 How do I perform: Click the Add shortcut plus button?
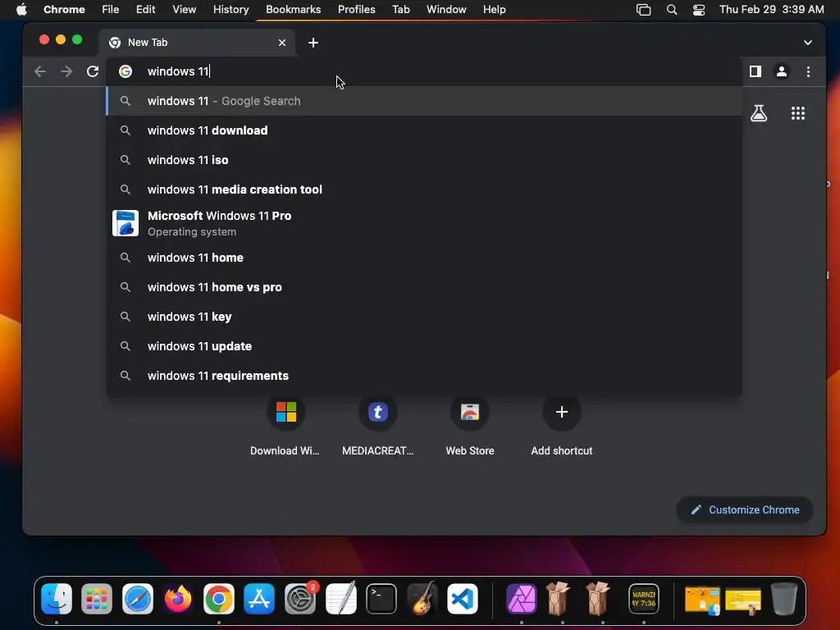coord(561,412)
